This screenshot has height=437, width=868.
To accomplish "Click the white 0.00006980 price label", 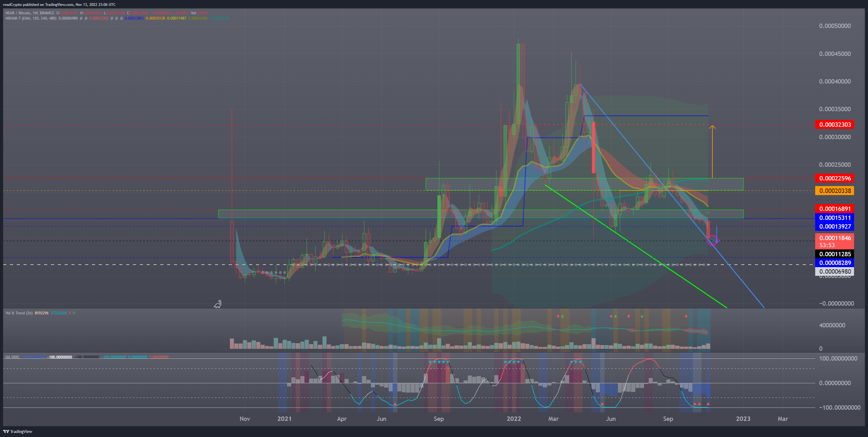I will (835, 271).
